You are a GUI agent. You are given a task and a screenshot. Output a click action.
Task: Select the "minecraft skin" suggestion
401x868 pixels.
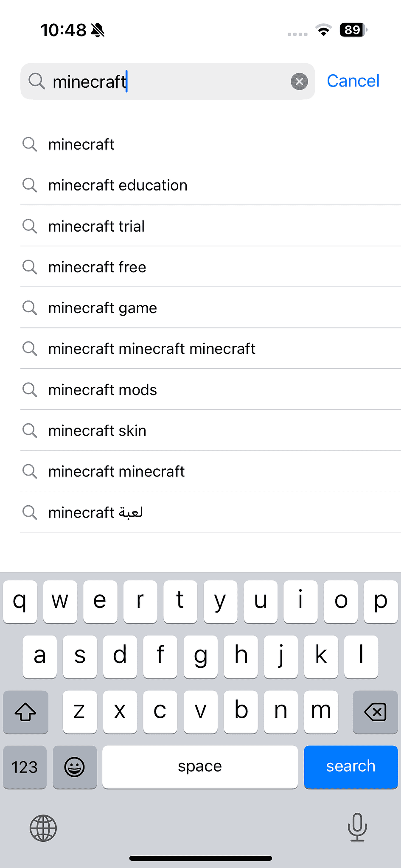tap(97, 430)
